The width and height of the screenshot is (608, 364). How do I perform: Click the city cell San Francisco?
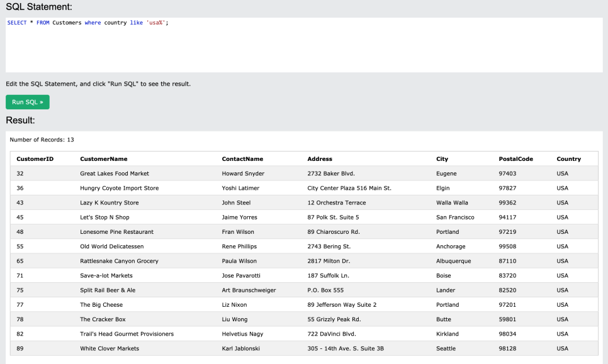click(455, 218)
